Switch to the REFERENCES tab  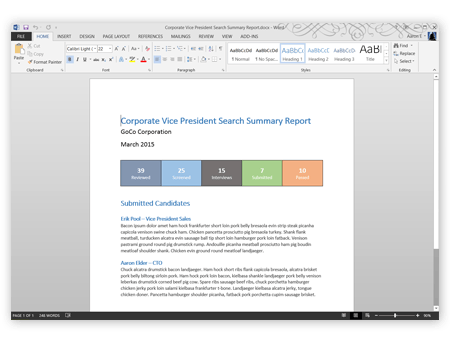[150, 36]
